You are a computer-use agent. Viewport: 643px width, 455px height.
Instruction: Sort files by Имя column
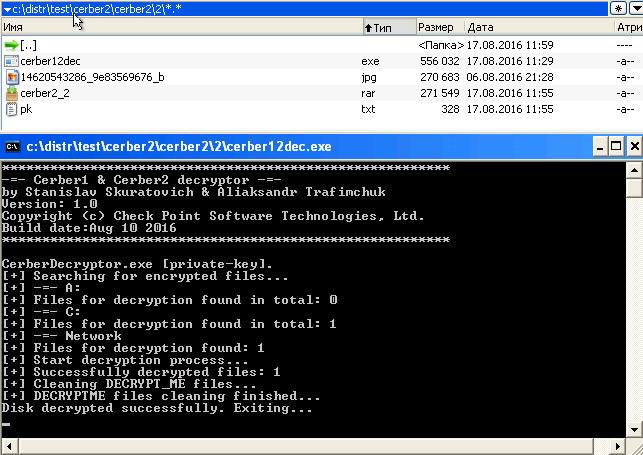tap(182, 27)
